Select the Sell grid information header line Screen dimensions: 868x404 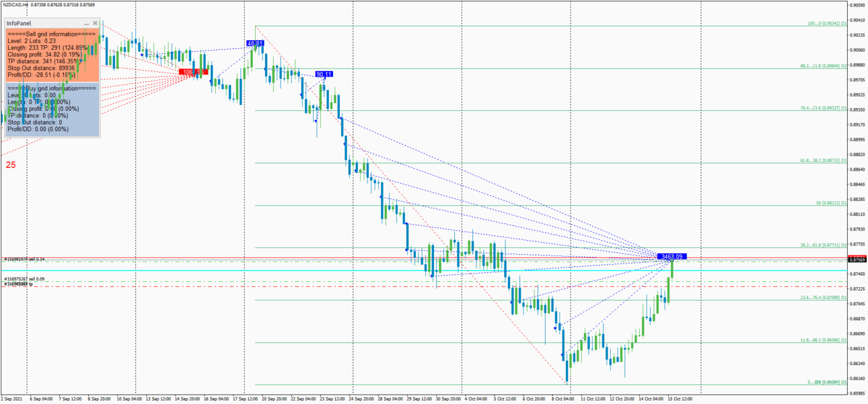coord(52,34)
